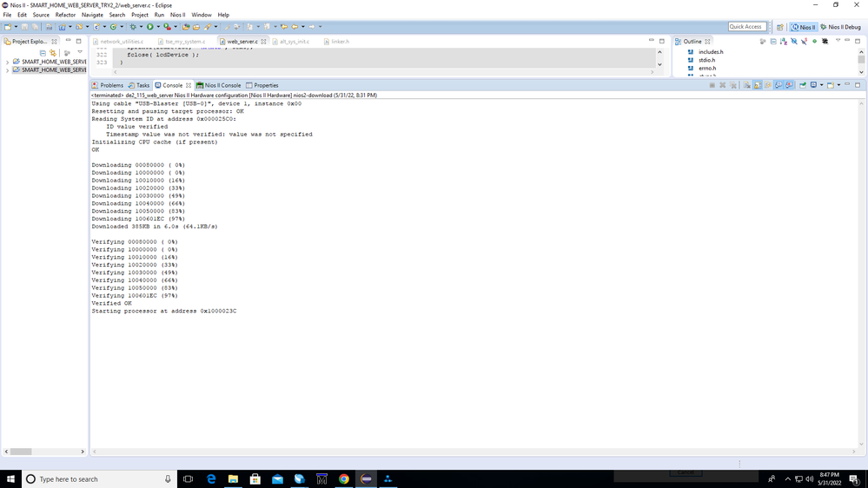868x488 pixels.
Task: Close the web_server.c editor tab
Action: [263, 42]
